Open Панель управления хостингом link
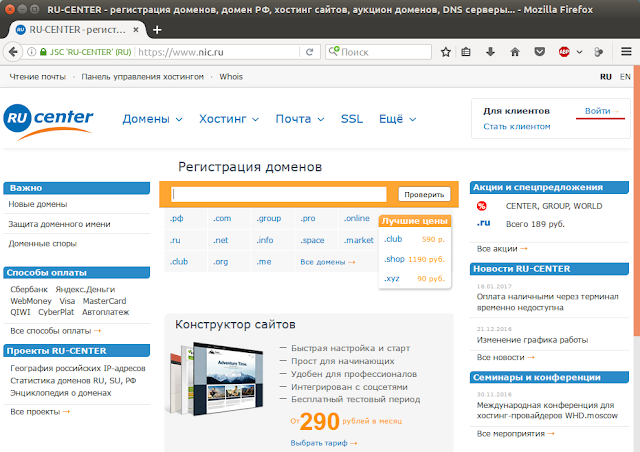This screenshot has width=640, height=452. [x=142, y=77]
